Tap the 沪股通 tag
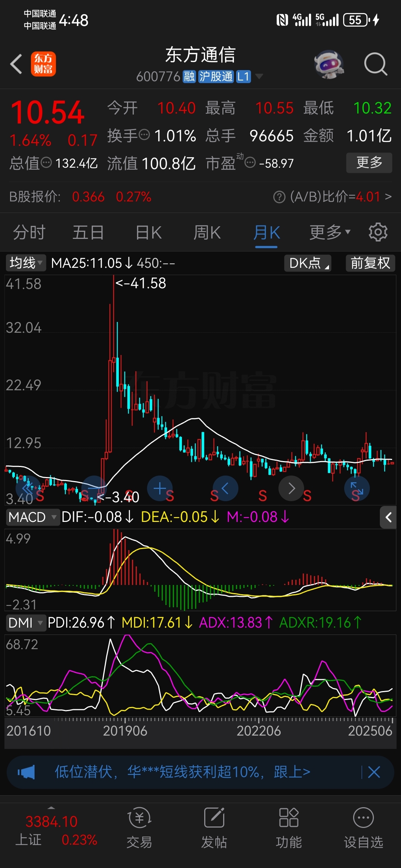This screenshot has height=868, width=401. [216, 76]
